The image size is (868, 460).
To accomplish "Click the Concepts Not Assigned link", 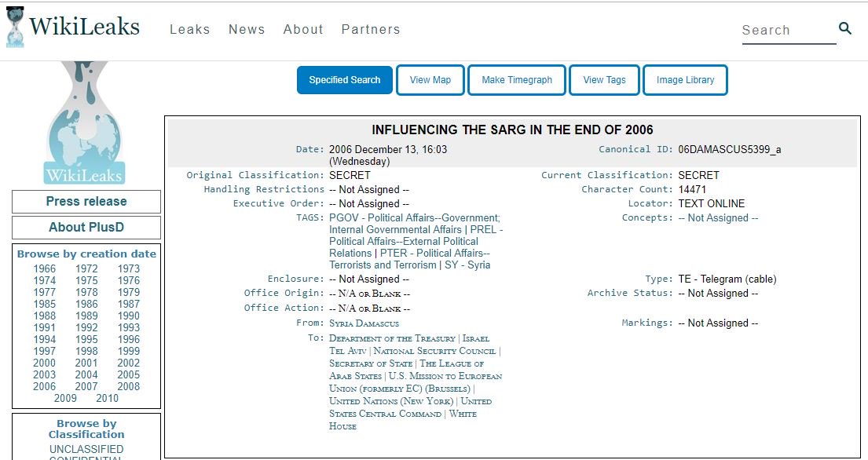I will [718, 218].
